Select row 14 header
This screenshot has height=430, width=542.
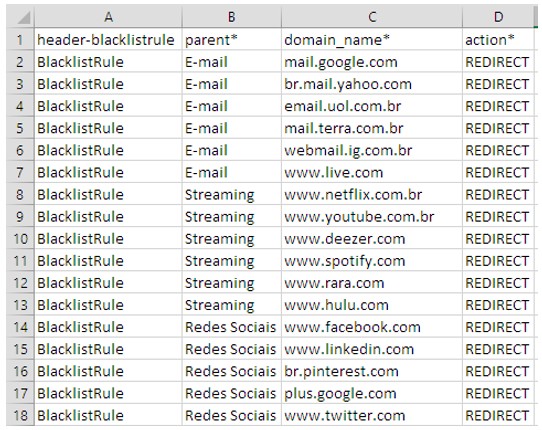pos(20,327)
